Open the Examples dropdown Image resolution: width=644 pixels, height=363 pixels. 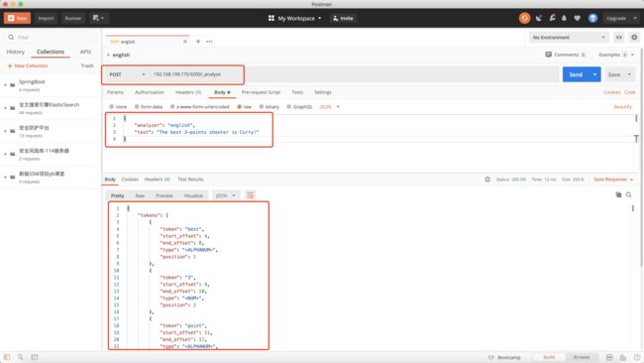(x=616, y=55)
